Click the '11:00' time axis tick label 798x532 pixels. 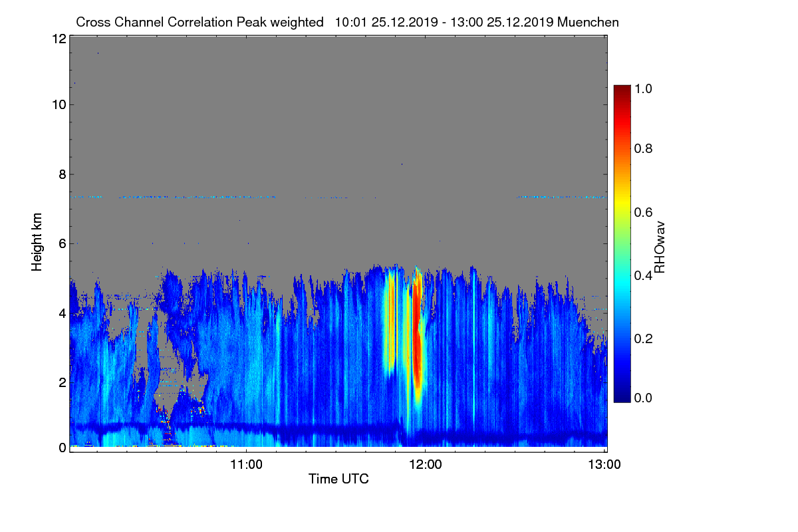(x=246, y=464)
